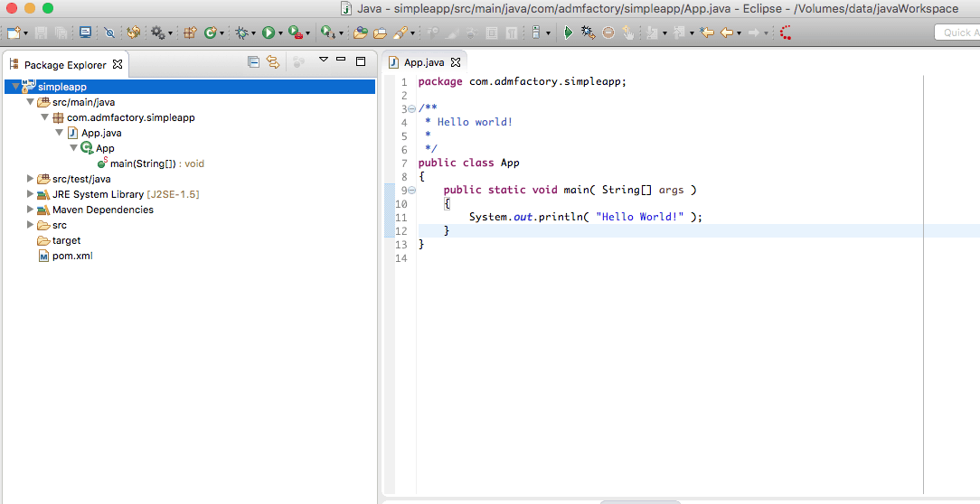Viewport: 980px width, 504px height.
Task: Click the Open Task folder icon
Action: (x=380, y=33)
